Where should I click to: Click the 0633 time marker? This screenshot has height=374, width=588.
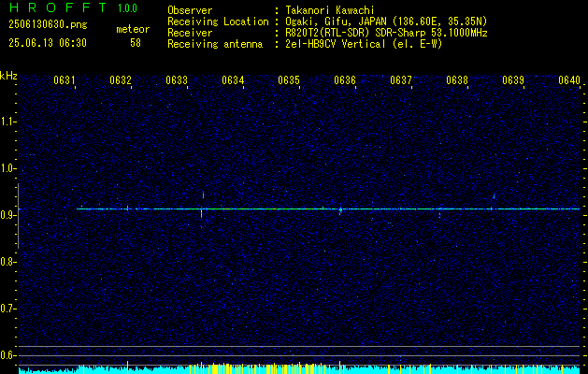[177, 79]
